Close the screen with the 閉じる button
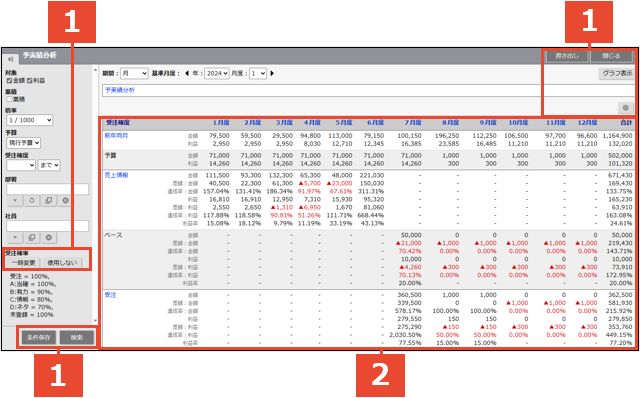640x398 pixels. click(611, 56)
